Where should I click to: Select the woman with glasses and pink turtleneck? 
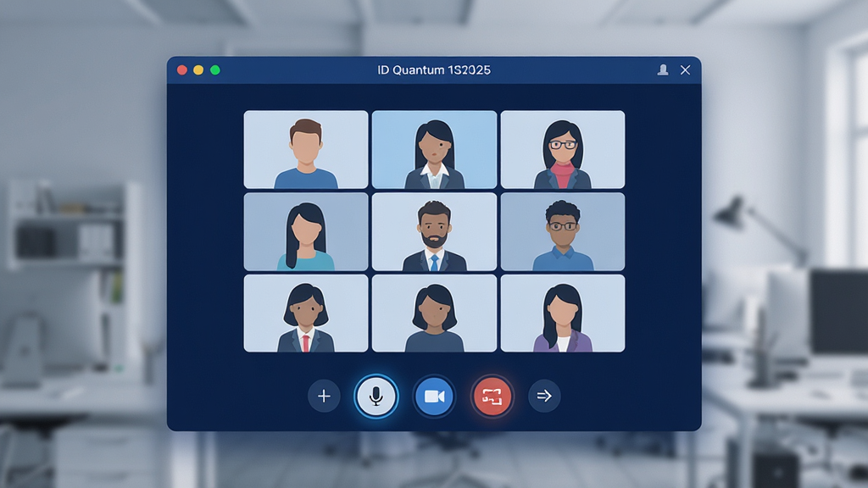(563, 149)
